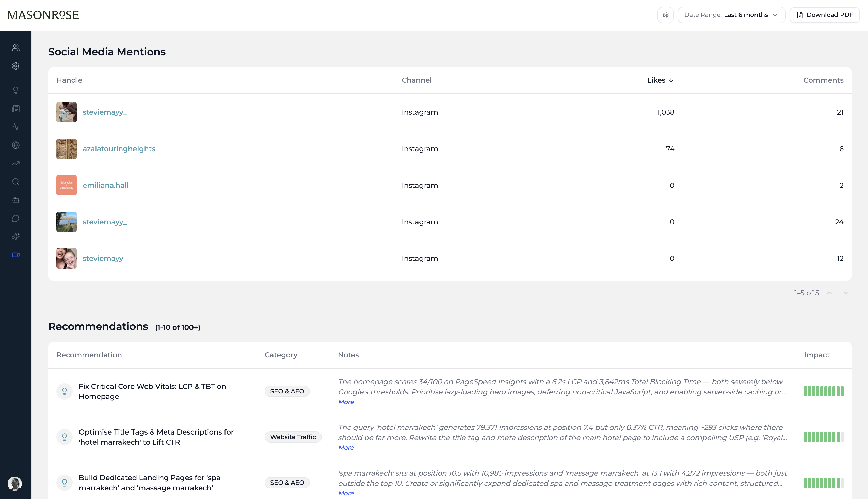Click lightbulb icon beside Optimise Title Tags
Screen dimensions: 868x499
[65, 437]
